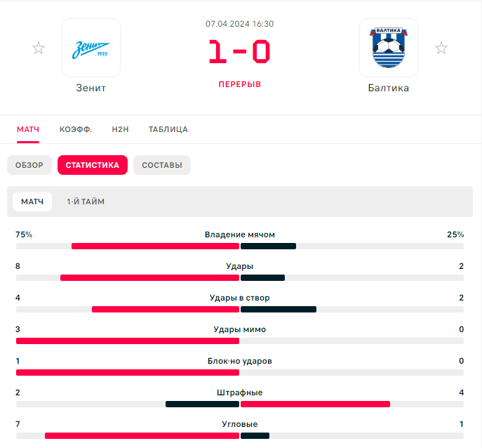Click the Удары в створ stat bar
Viewport: 482px width, 448px height.
tap(240, 309)
